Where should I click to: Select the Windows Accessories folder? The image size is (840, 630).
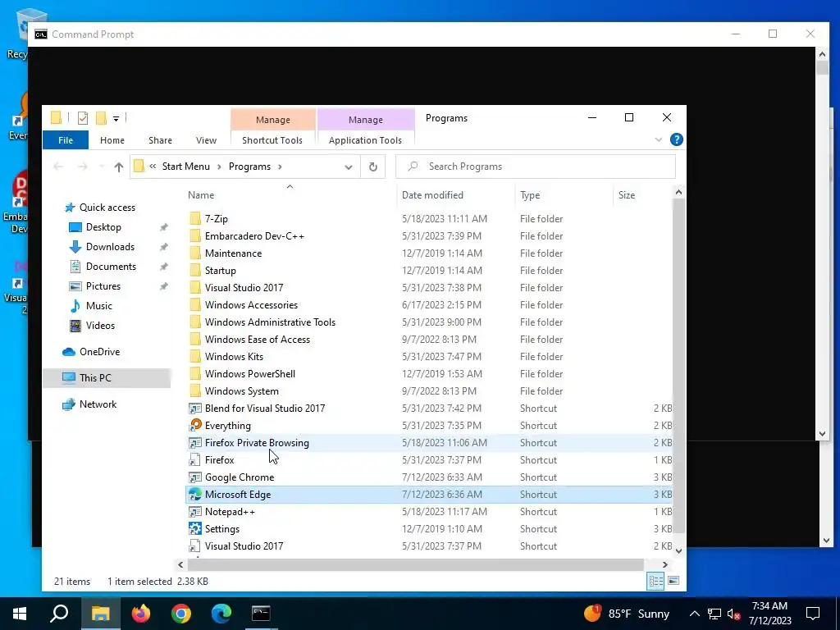(x=251, y=305)
